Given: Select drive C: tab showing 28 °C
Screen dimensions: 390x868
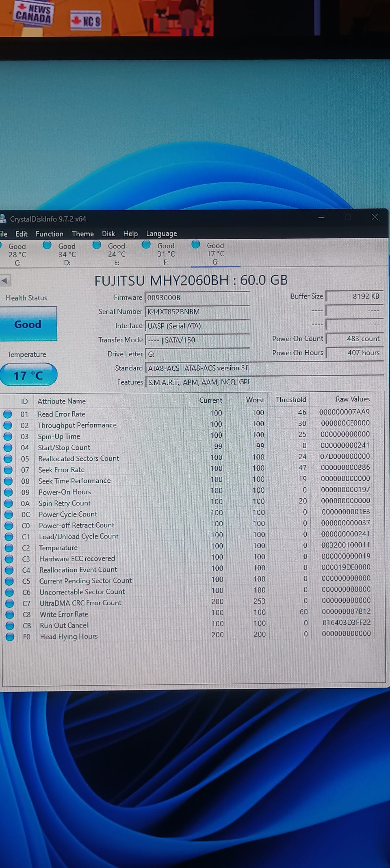Looking at the screenshot, I should [17, 254].
